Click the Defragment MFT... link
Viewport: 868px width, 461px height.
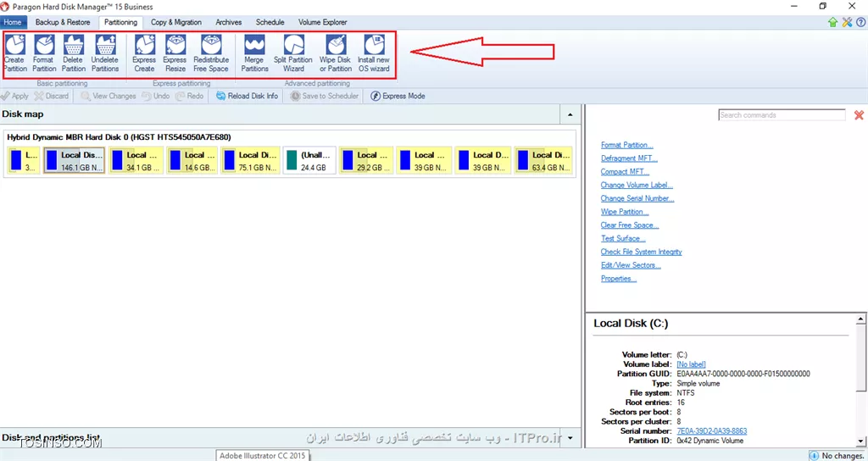tap(629, 158)
